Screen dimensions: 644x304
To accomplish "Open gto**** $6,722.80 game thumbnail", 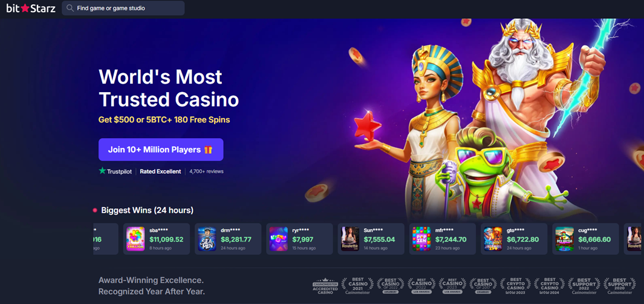I will (493, 239).
